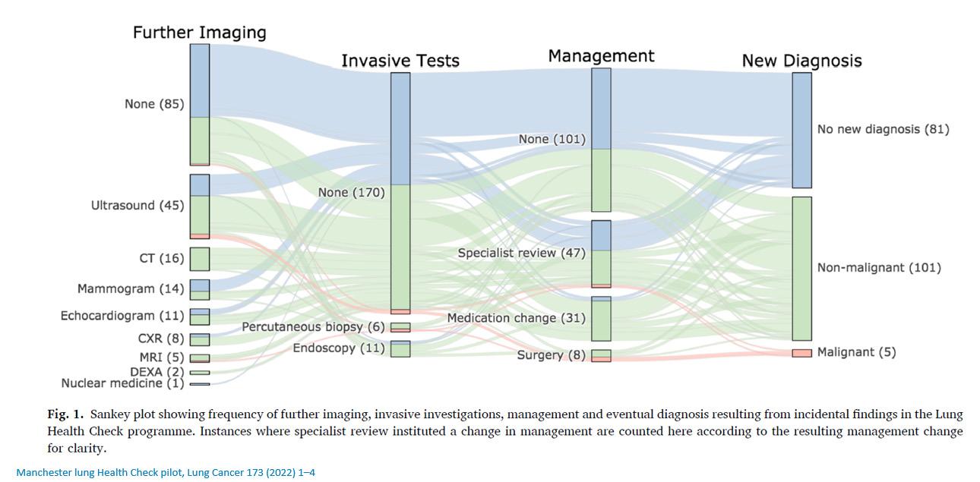Select the 'None (85)' Further Imaging node
The height and width of the screenshot is (482, 980).
pyautogui.click(x=200, y=104)
